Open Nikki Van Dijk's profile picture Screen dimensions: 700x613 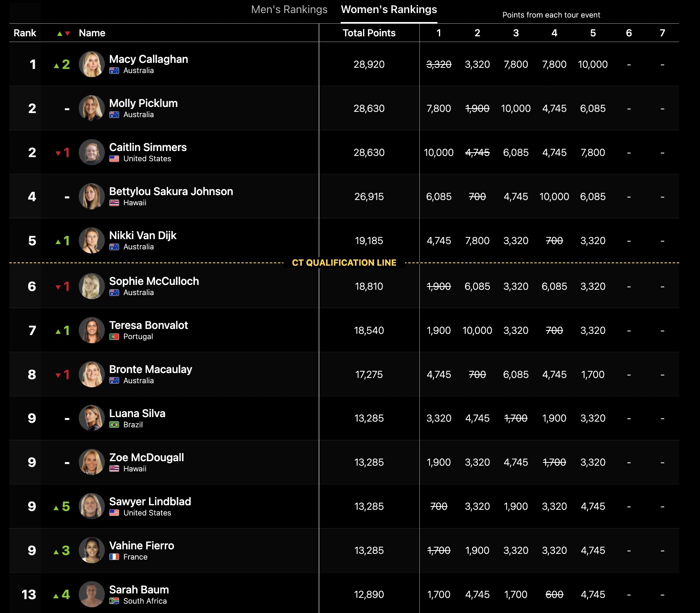pyautogui.click(x=92, y=240)
